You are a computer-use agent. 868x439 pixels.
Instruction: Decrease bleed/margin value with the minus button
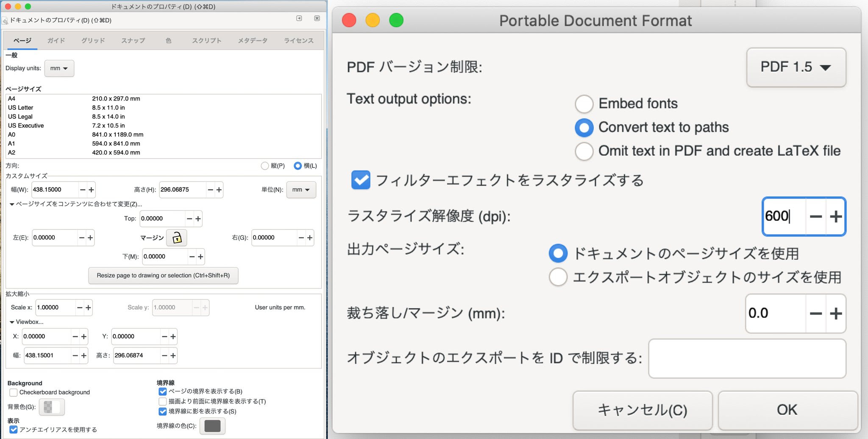coord(815,313)
